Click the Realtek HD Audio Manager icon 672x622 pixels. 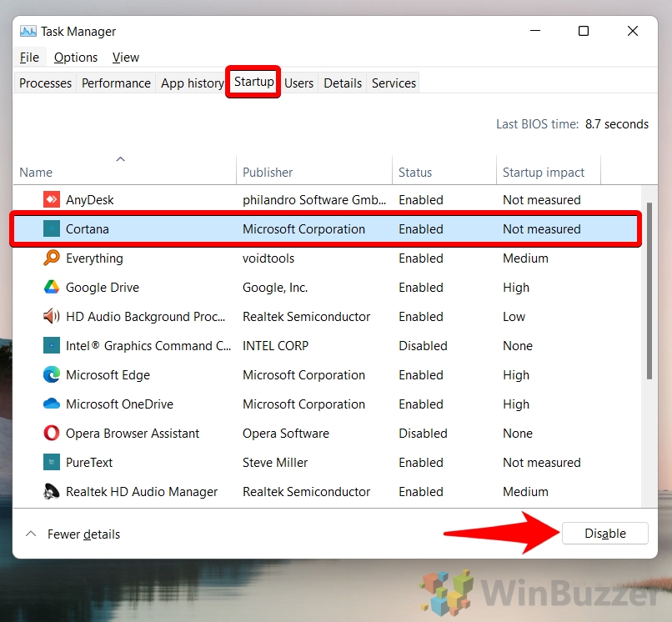(52, 492)
